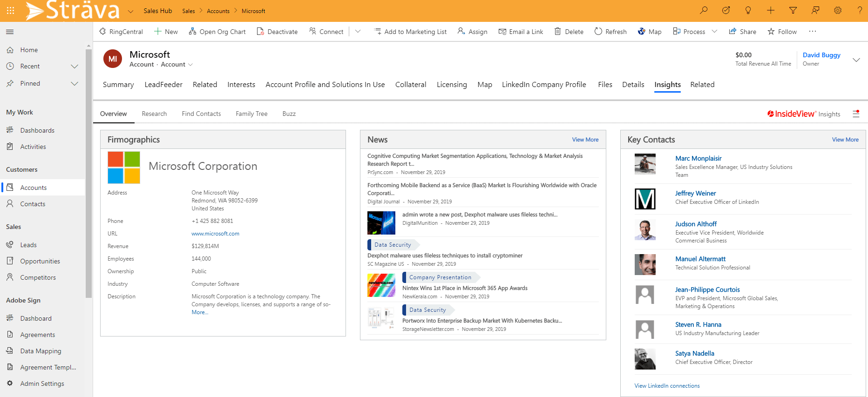Click Email a Link
This screenshot has width=868, height=397.
click(x=521, y=32)
